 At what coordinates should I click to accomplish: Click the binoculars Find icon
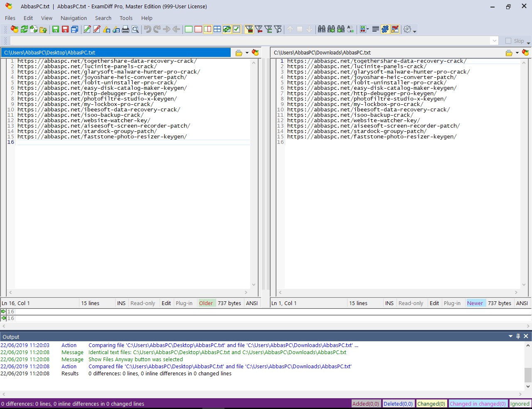click(x=322, y=29)
